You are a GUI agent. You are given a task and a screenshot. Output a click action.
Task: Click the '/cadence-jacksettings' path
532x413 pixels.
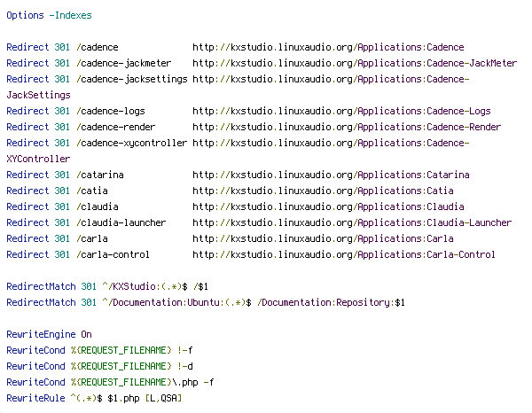[132, 80]
